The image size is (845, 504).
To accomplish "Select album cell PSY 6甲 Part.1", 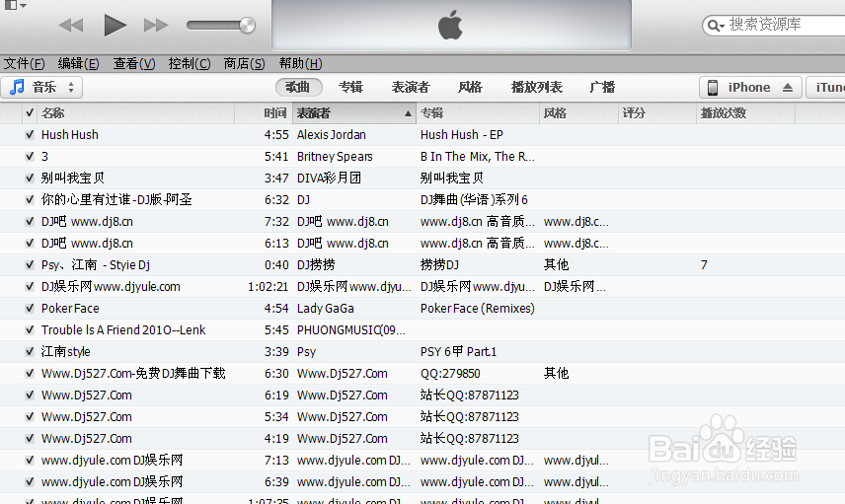I will pos(458,351).
